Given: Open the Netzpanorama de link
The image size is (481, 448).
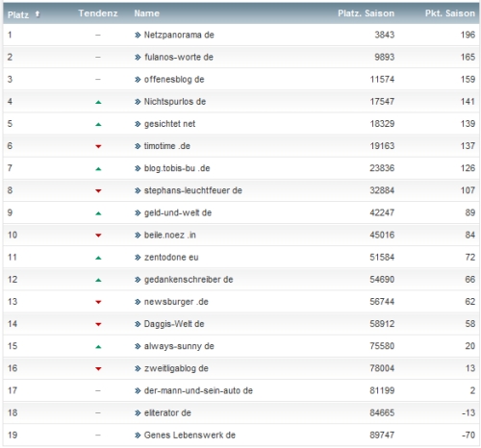Looking at the screenshot, I should pos(179,35).
